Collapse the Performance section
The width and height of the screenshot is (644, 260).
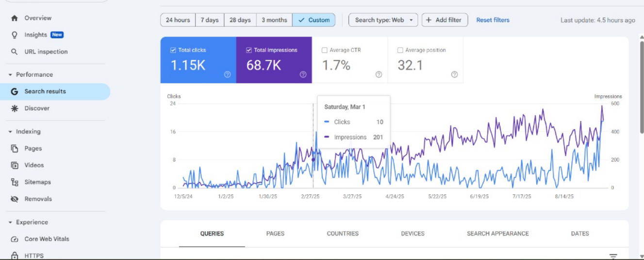tap(11, 75)
